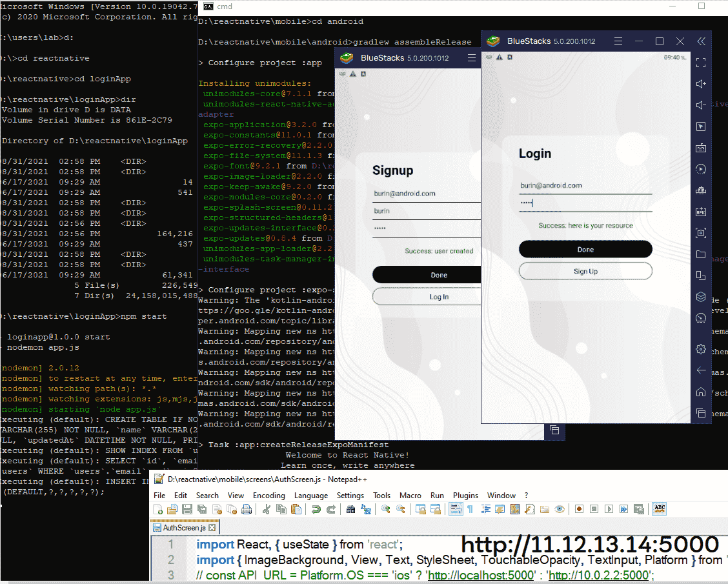Toggle monitoring eye icon in Notepad++
Image resolution: width=728 pixels, height=584 pixels.
point(560,509)
